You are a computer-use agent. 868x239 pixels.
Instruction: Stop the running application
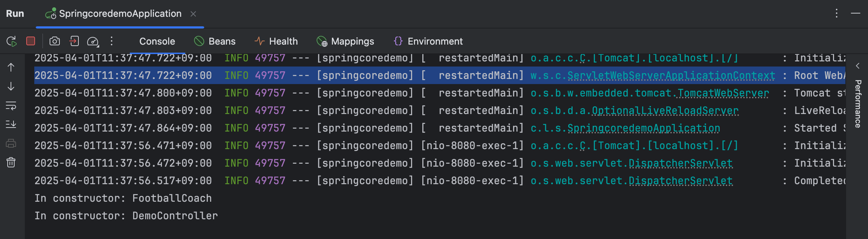[31, 41]
